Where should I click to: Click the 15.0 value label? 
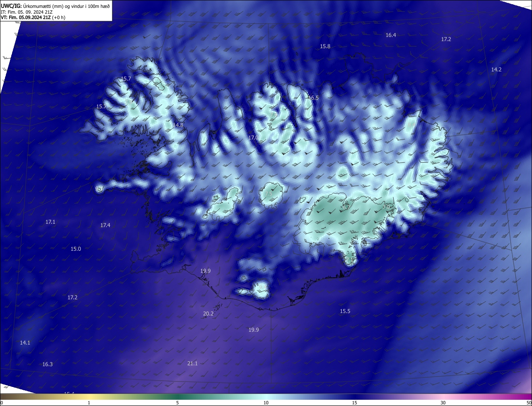(76, 249)
